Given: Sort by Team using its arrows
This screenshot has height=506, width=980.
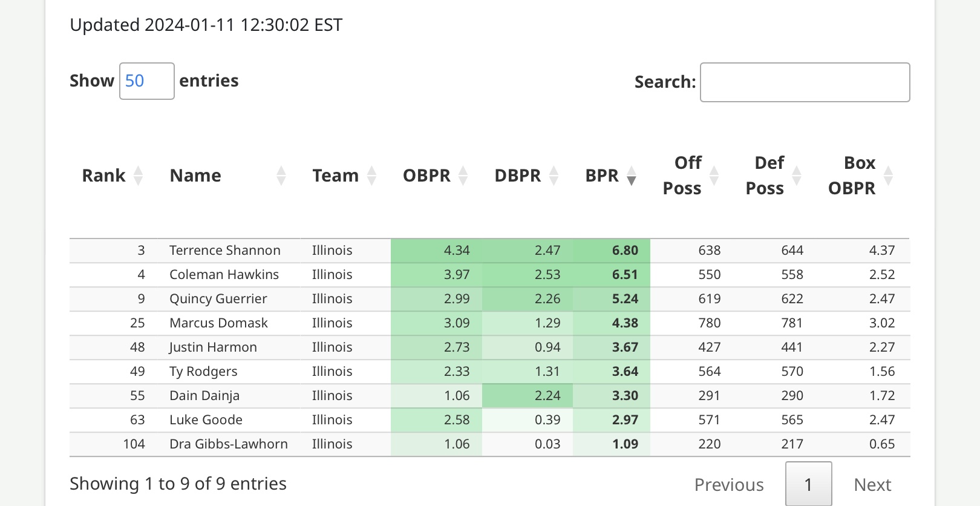Looking at the screenshot, I should [372, 176].
